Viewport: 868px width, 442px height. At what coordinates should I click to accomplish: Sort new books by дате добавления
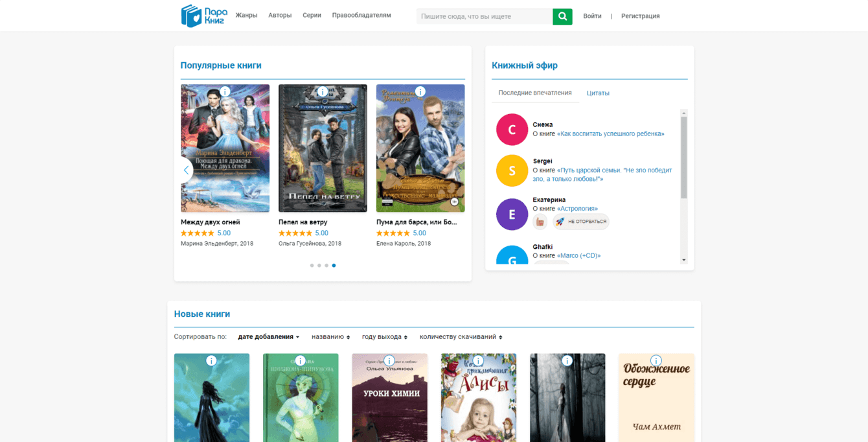tap(269, 337)
